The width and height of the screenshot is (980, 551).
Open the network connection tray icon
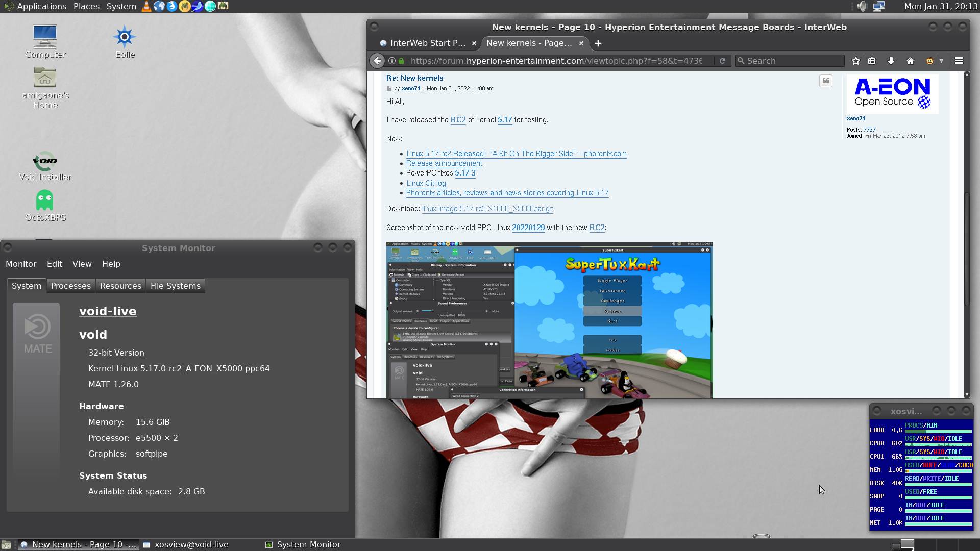[x=878, y=6]
